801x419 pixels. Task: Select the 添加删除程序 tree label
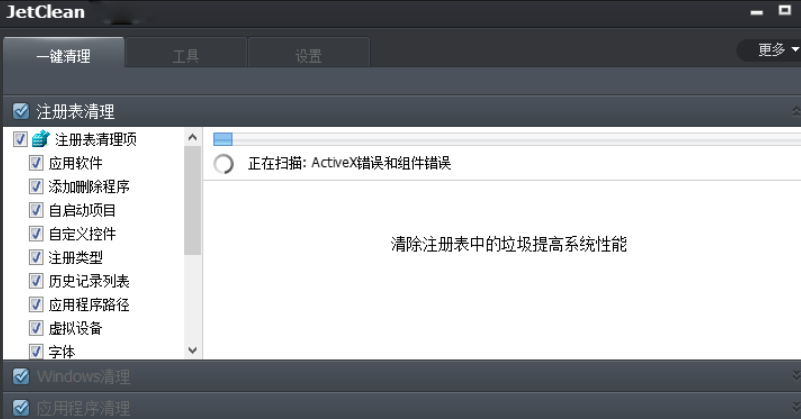coord(89,187)
